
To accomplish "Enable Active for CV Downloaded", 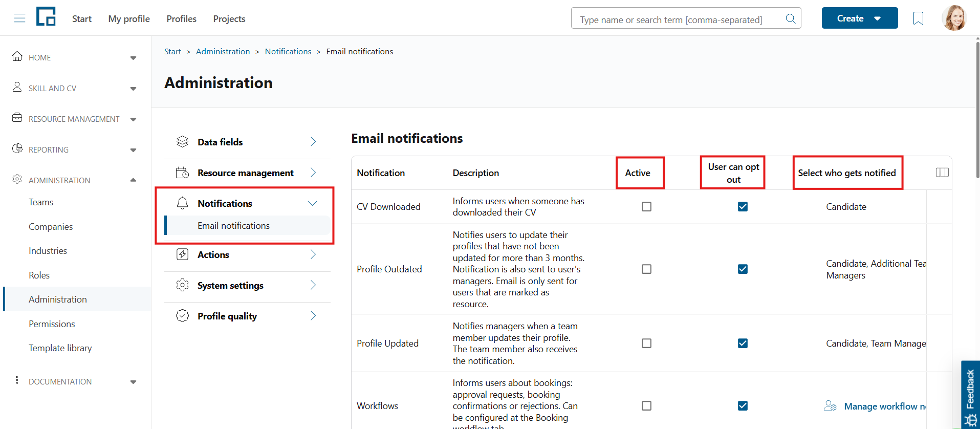I will click(x=647, y=207).
